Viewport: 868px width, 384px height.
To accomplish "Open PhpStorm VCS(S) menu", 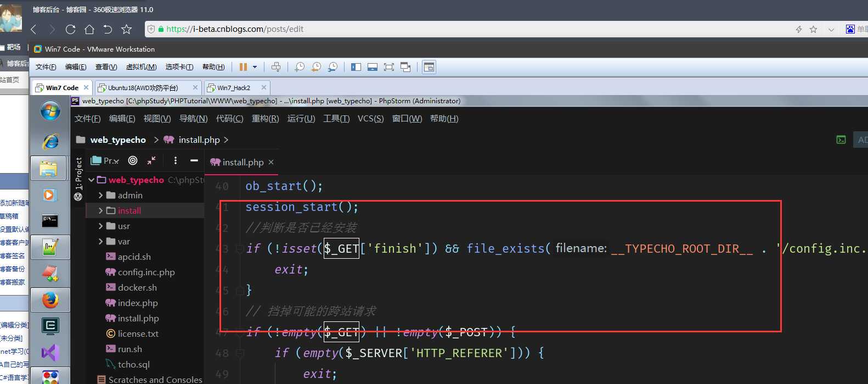I will point(371,119).
